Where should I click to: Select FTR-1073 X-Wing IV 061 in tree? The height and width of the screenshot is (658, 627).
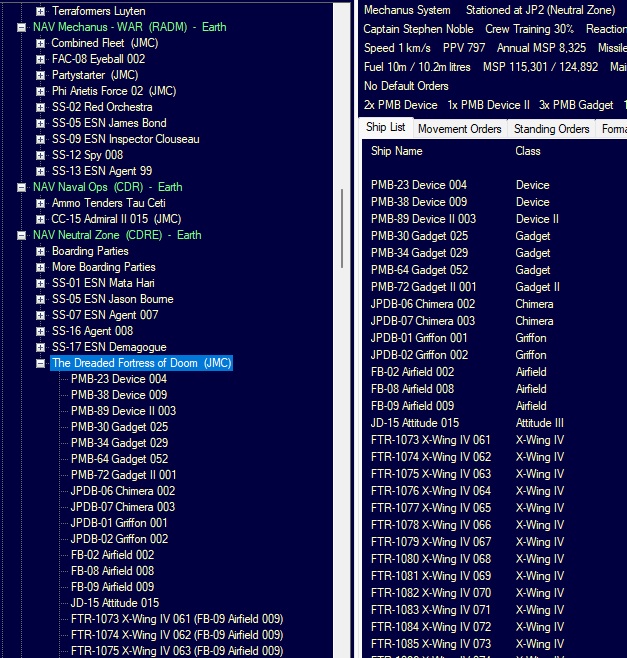[x=177, y=619]
